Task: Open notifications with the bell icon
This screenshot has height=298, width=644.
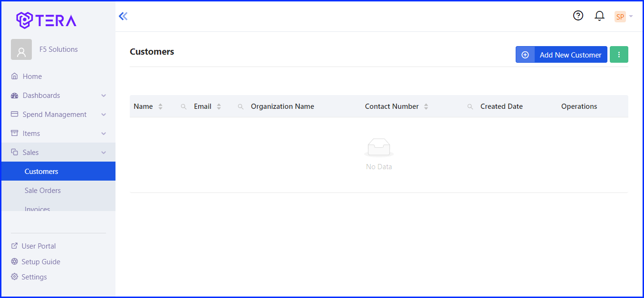Action: point(599,16)
